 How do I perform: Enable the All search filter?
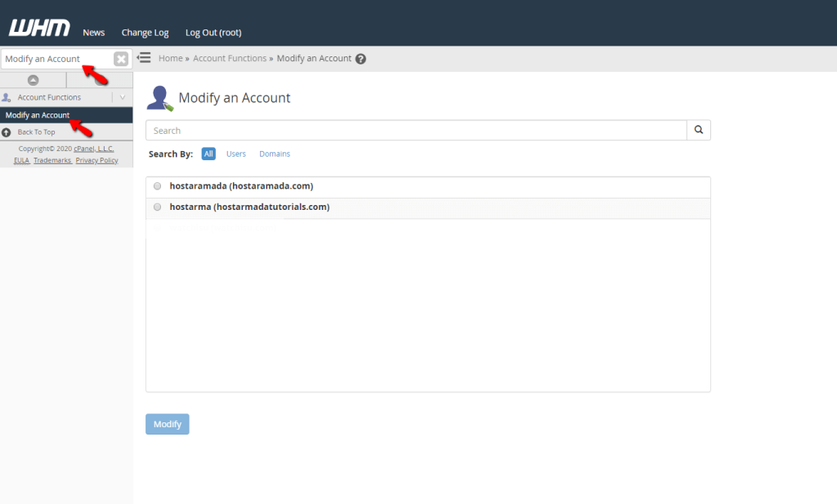208,154
